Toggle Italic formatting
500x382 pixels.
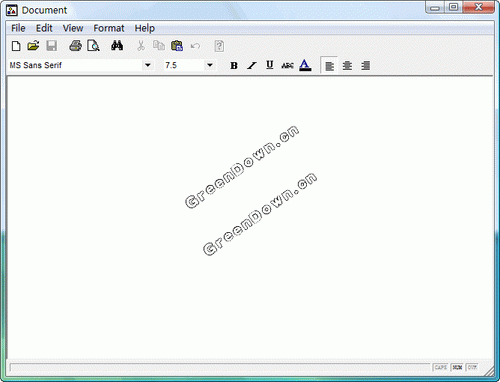click(x=252, y=65)
